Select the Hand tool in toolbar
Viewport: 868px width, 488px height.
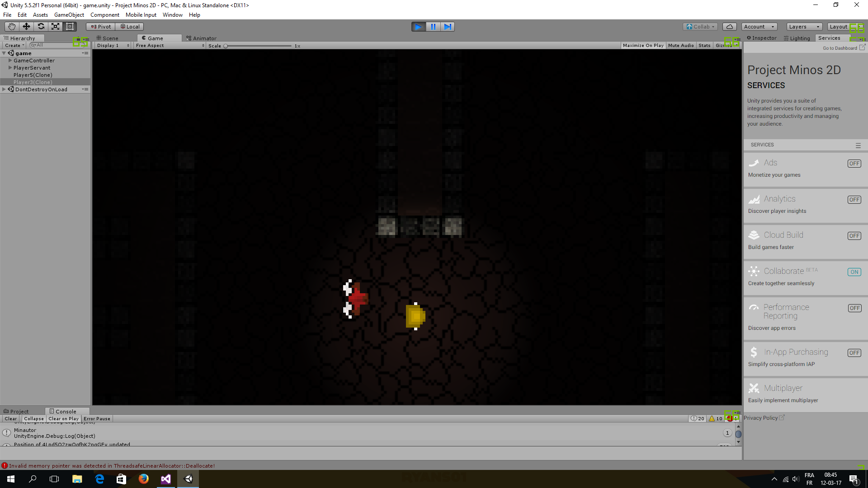[x=11, y=27]
